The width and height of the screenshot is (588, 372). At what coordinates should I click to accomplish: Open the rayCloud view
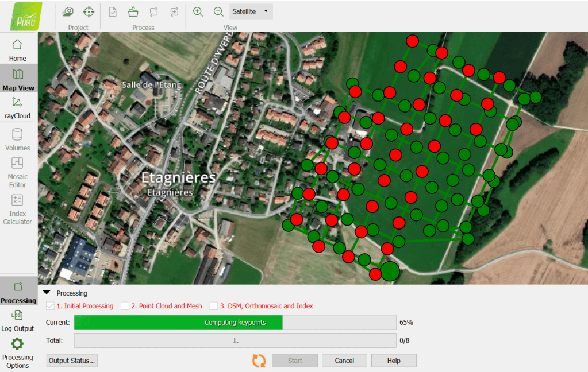pos(17,109)
